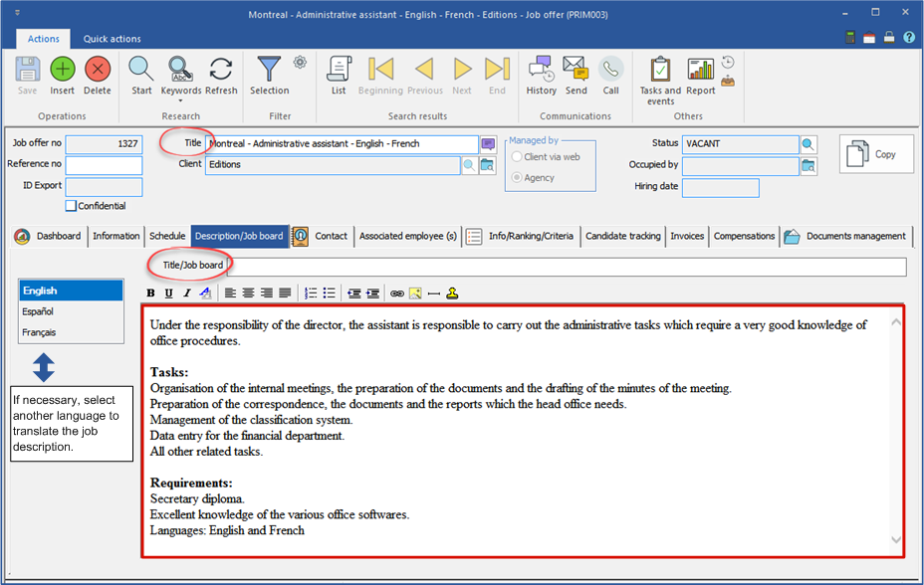Open the Report chart icon
This screenshot has width=924, height=585.
click(x=701, y=70)
